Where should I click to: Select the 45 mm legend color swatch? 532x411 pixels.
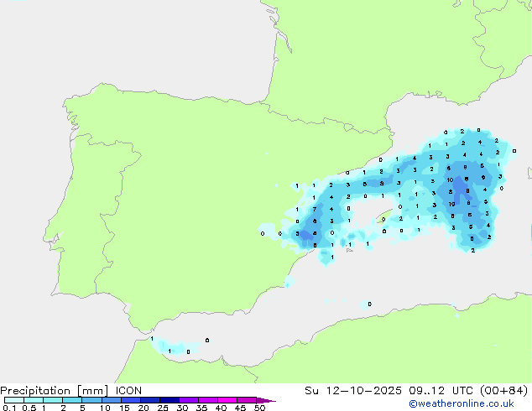click(247, 400)
